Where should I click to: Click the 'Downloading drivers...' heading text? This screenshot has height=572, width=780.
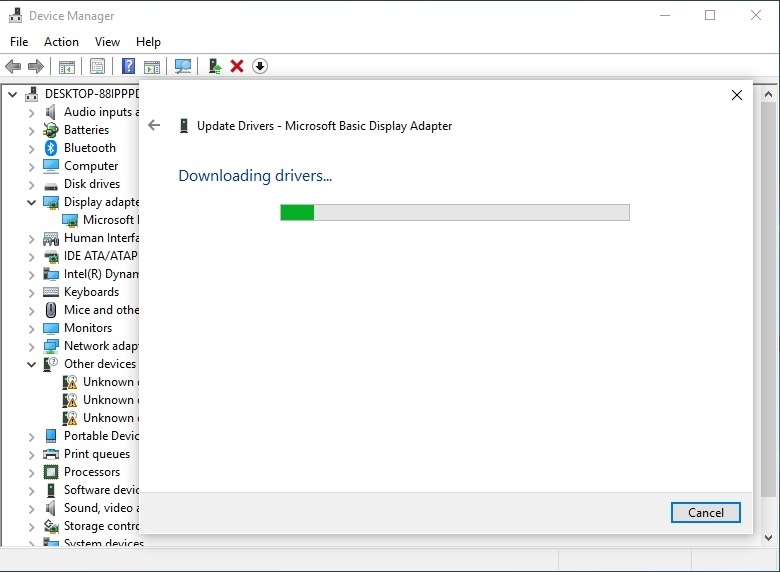click(x=255, y=176)
